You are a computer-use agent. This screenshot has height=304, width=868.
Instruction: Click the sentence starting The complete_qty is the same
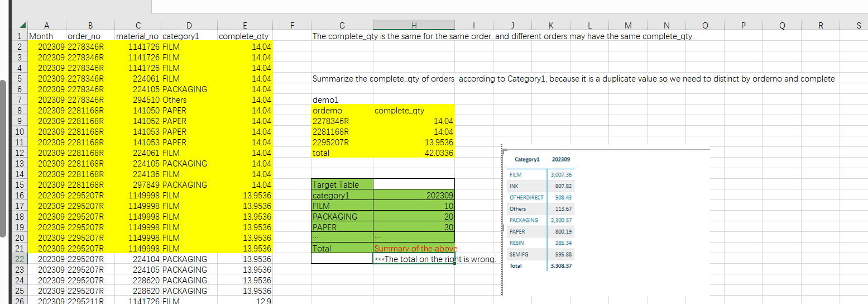pos(503,36)
